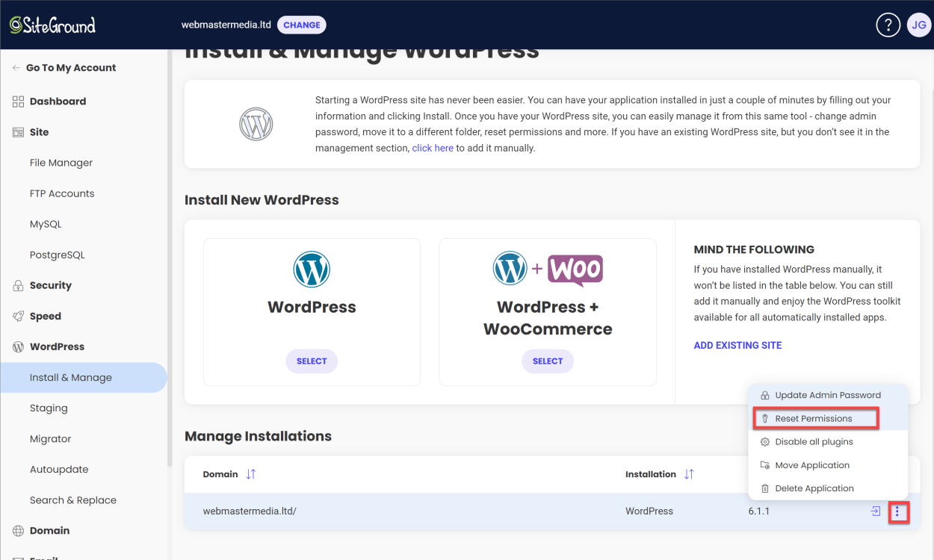Select Install & Manage in the sidebar
This screenshot has width=934, height=560.
coord(84,378)
